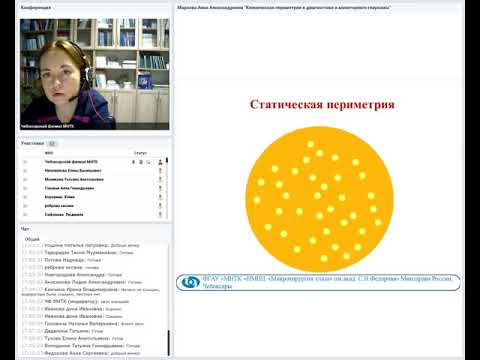Click the status icon in the реброва оксана participant row
The image size is (480, 360).
click(x=160, y=206)
